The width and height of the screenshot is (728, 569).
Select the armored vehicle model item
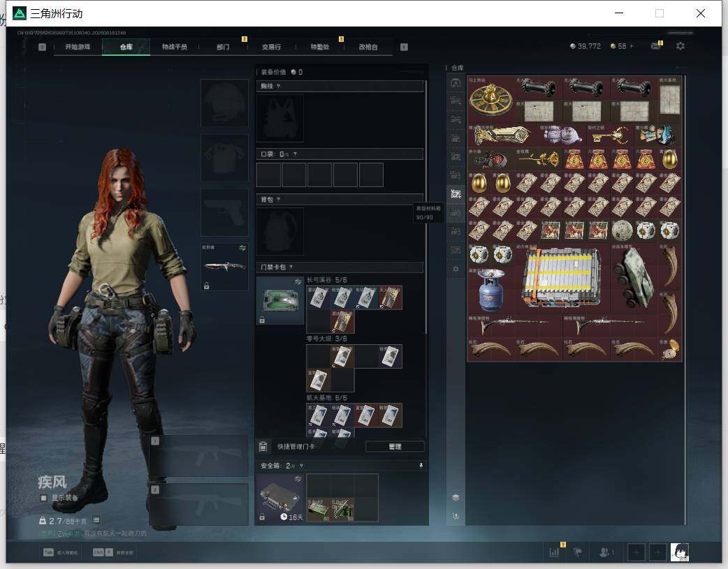(x=634, y=279)
